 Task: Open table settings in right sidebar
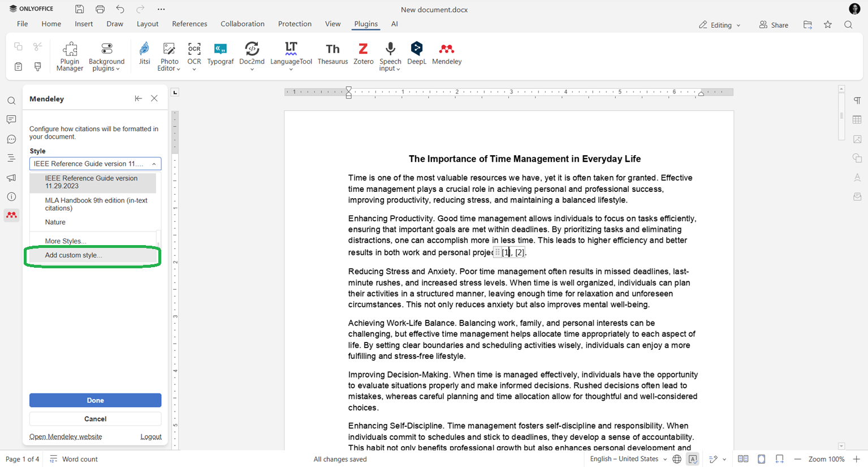pos(857,119)
